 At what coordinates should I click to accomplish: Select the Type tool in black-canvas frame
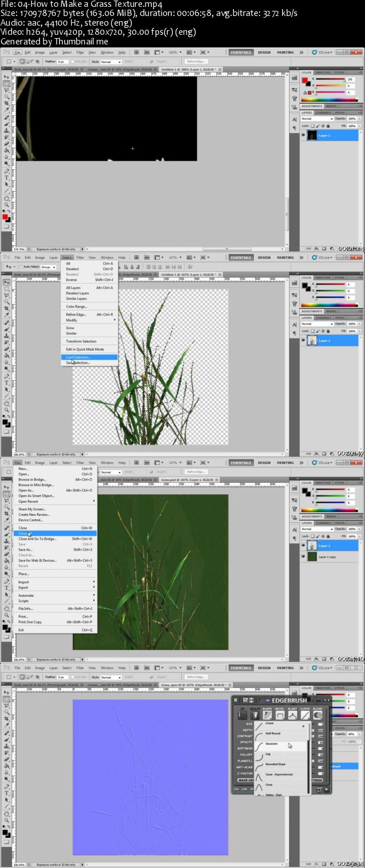pyautogui.click(x=7, y=178)
